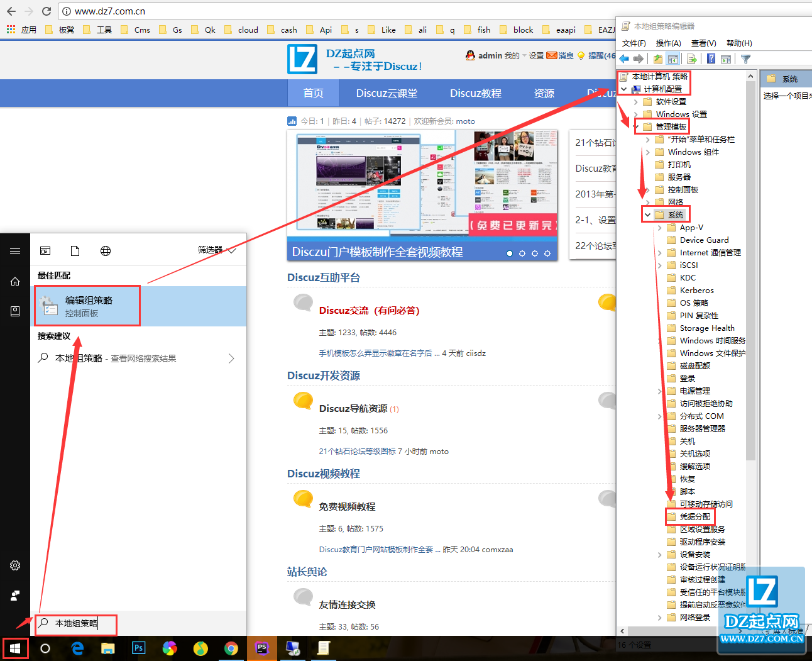The image size is (812, 661).
Task: Open the 免费视频教程 forum link
Action: (x=347, y=507)
